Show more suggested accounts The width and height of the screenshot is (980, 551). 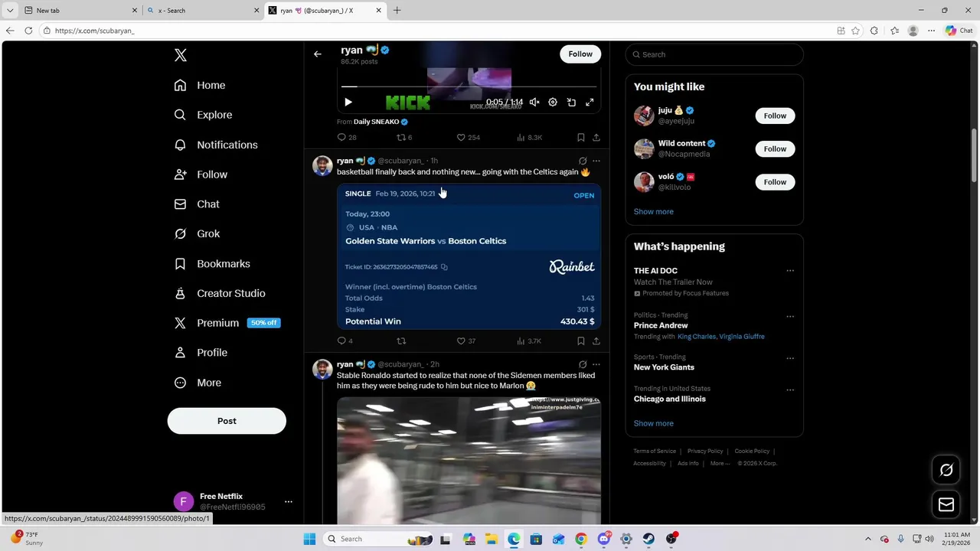pyautogui.click(x=654, y=211)
